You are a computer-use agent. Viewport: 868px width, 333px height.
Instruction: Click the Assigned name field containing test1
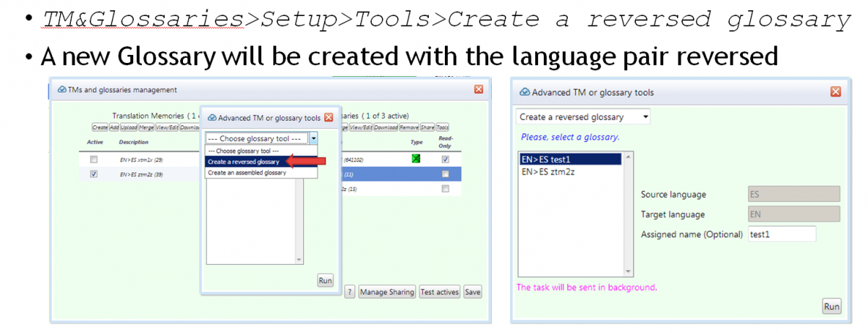781,234
